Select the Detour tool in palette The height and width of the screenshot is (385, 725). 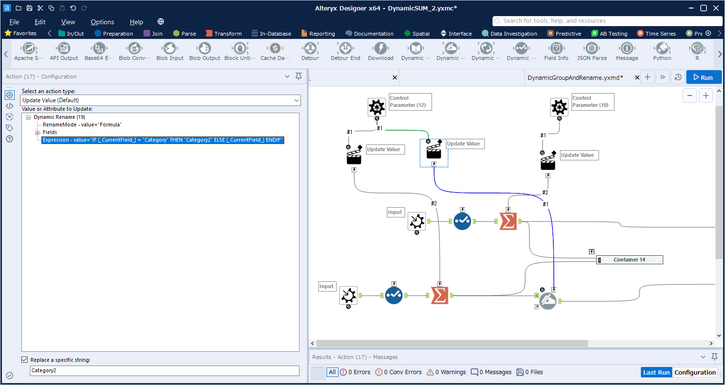click(310, 51)
